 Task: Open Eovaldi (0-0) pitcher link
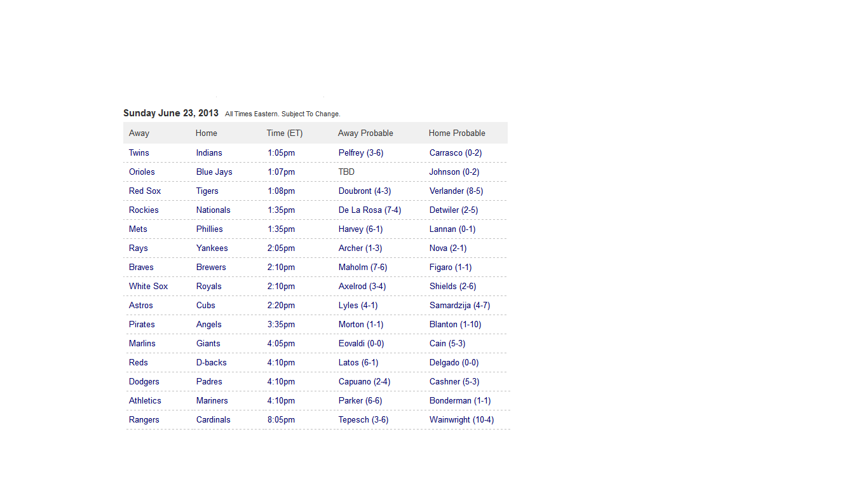pyautogui.click(x=361, y=343)
